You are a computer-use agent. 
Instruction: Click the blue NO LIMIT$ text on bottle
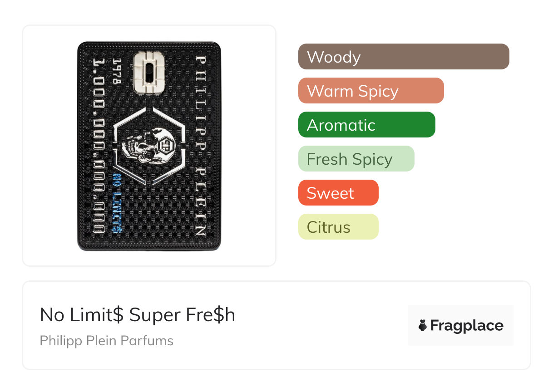(118, 204)
